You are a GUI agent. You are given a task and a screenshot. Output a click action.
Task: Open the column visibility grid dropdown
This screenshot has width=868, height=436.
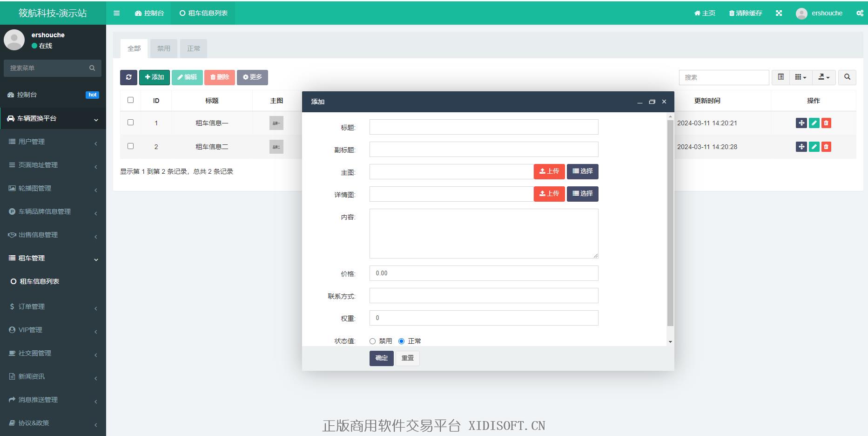coord(801,77)
